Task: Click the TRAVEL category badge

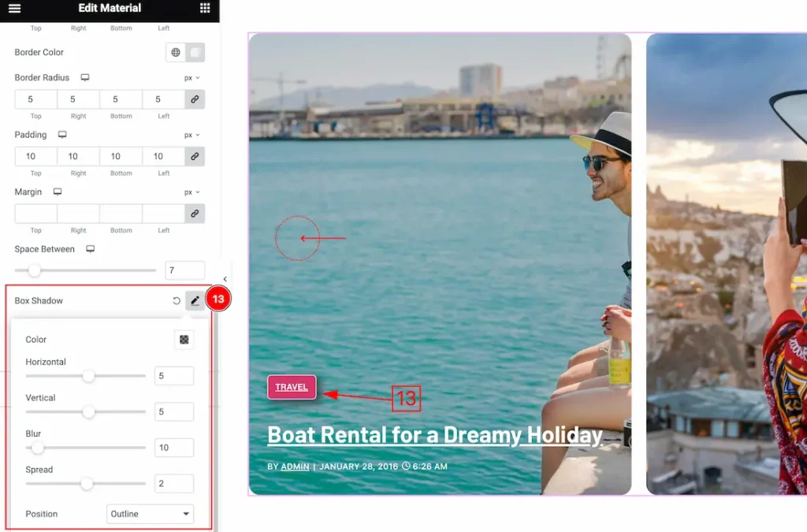Action: tap(292, 387)
